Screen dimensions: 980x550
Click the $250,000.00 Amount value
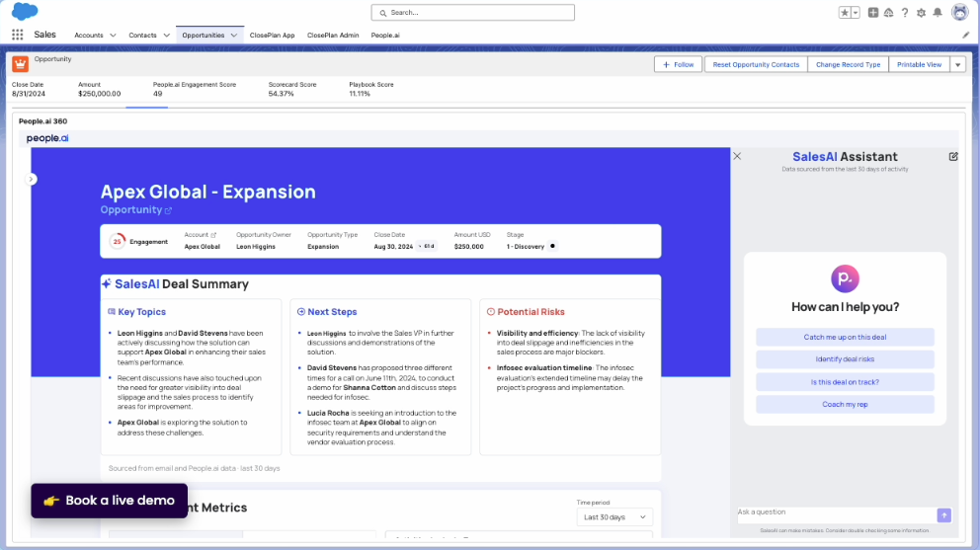100,94
